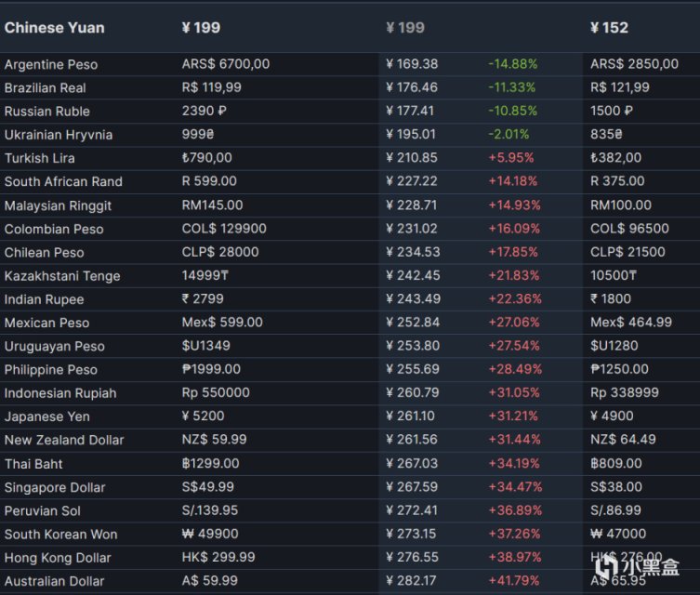Click the +5.95% percentage
Image resolution: width=700 pixels, height=595 pixels.
[510, 157]
